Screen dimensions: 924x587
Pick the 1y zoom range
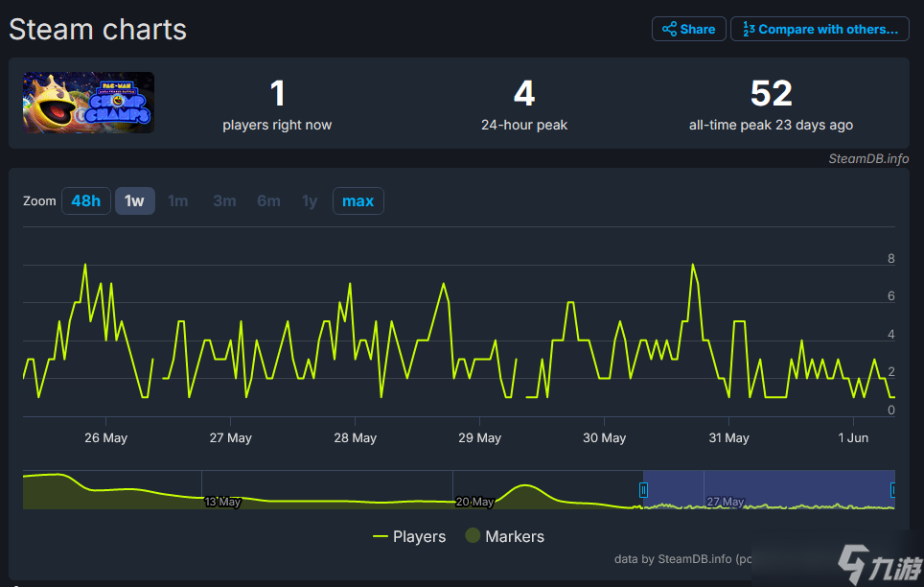pyautogui.click(x=309, y=200)
